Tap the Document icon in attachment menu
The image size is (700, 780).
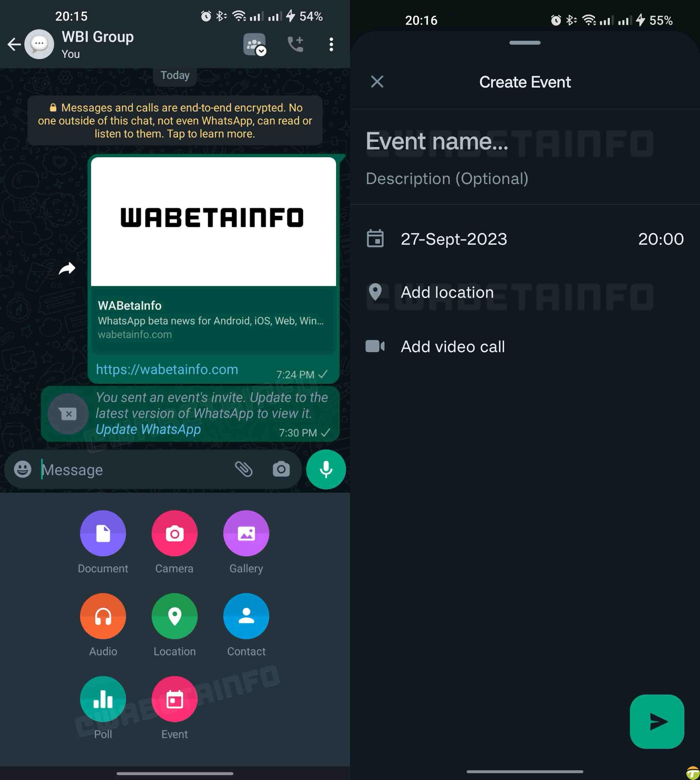tap(103, 534)
